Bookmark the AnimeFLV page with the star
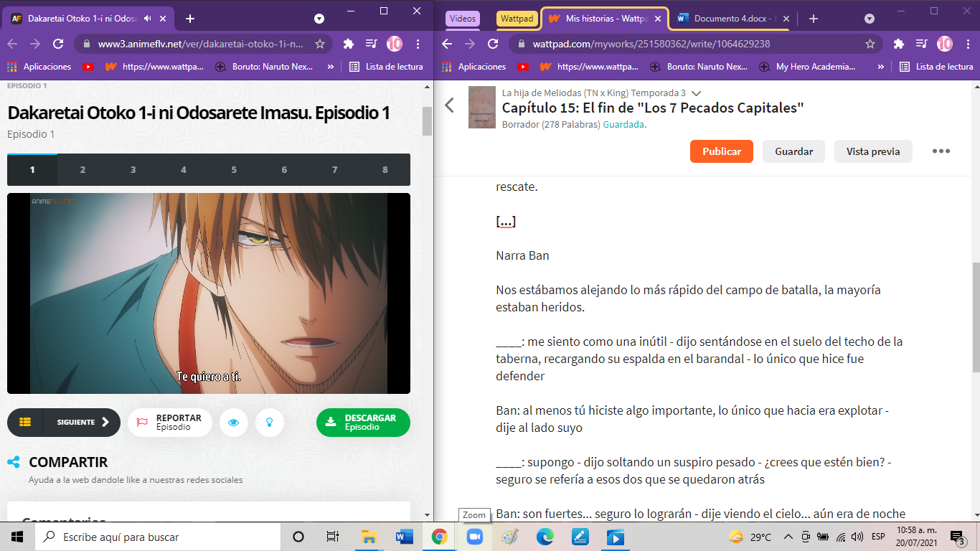 pyautogui.click(x=320, y=44)
